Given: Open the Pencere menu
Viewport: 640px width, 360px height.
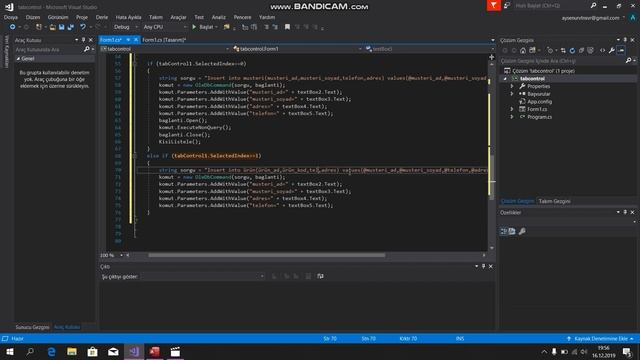Looking at the screenshot, I should tap(242, 17).
